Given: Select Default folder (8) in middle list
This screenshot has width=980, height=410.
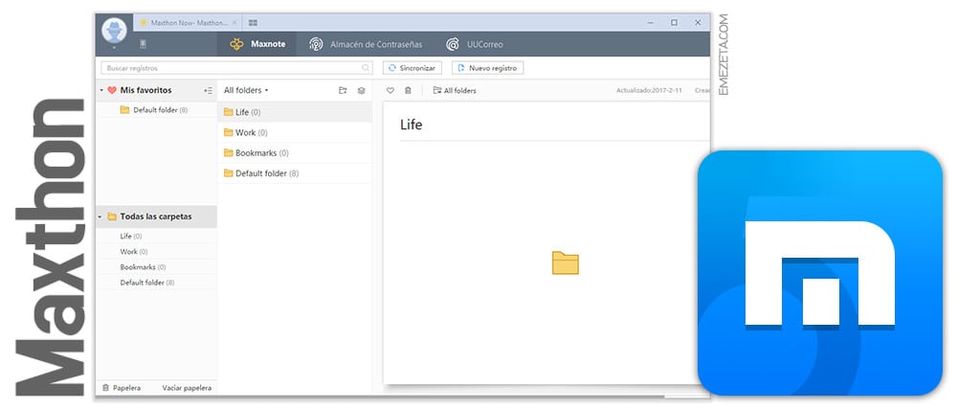Looking at the screenshot, I should [295, 173].
